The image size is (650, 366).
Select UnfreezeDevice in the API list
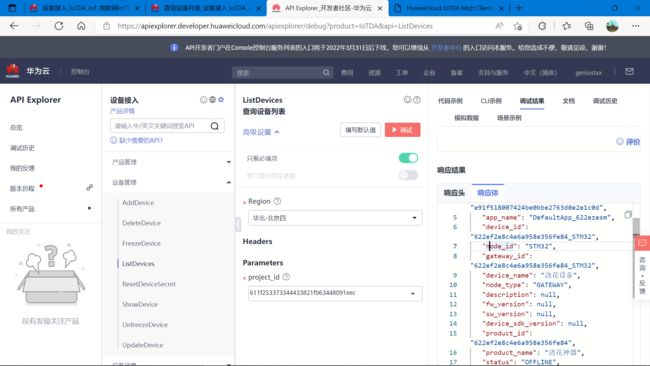pos(145,325)
